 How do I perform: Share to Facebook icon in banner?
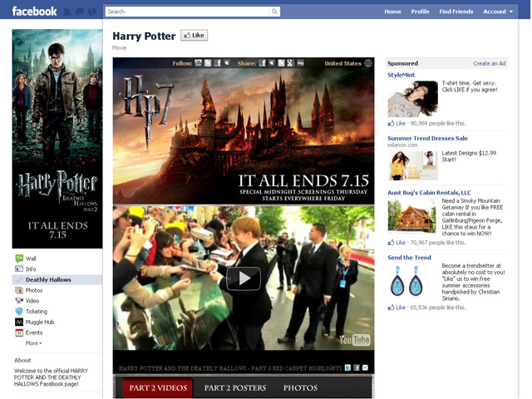263,63
